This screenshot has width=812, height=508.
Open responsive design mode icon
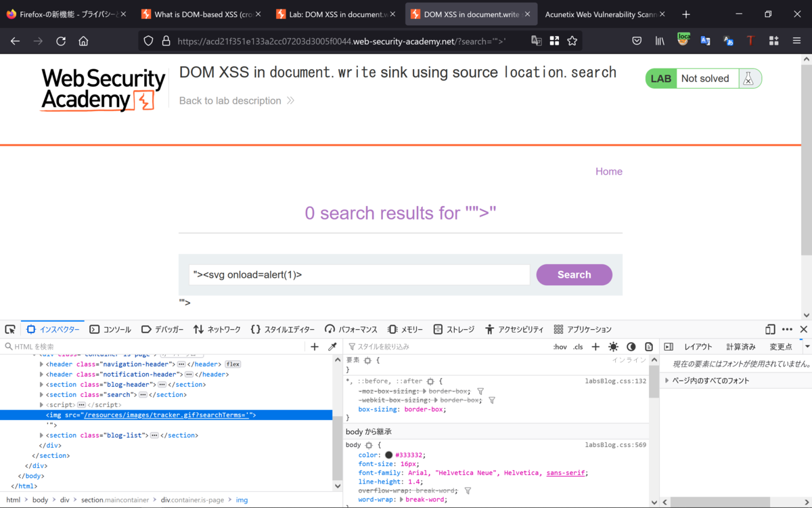point(770,329)
